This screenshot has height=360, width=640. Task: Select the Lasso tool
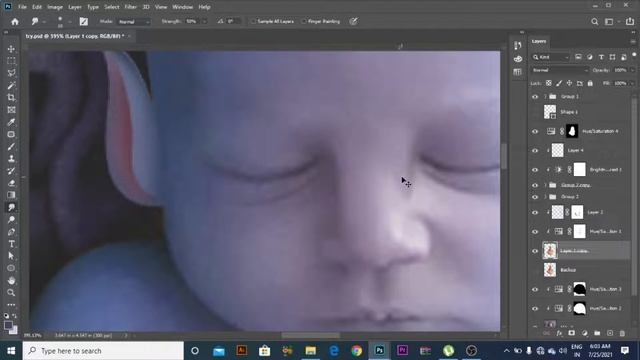pyautogui.click(x=11, y=73)
